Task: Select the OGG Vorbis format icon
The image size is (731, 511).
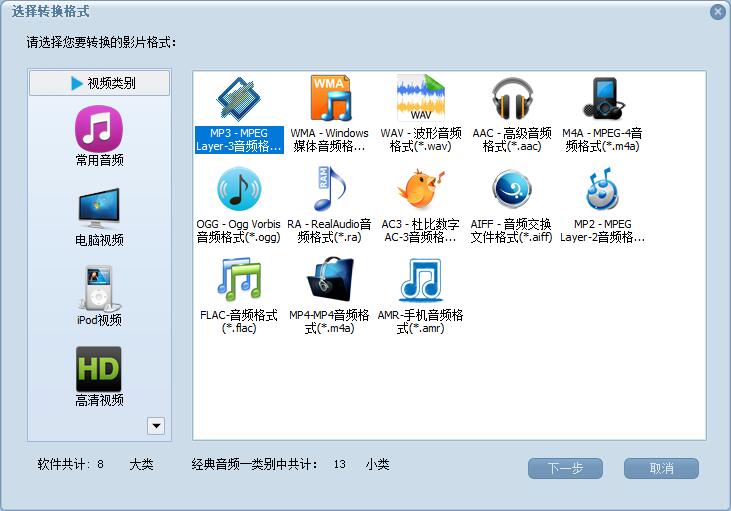Action: point(239,189)
